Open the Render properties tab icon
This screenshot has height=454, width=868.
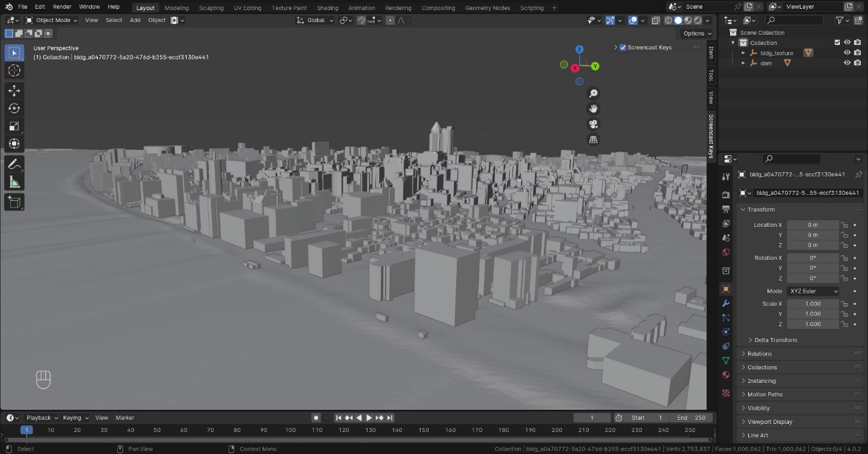click(725, 195)
